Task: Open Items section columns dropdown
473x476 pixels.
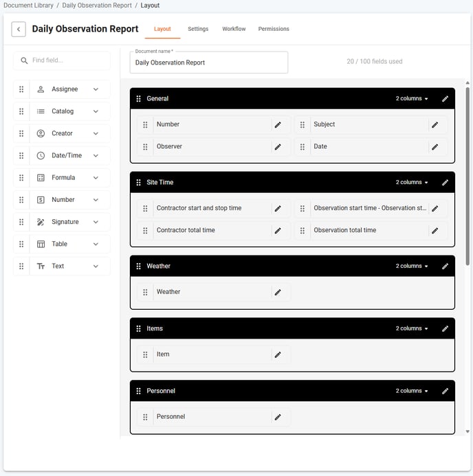Action: click(x=412, y=328)
